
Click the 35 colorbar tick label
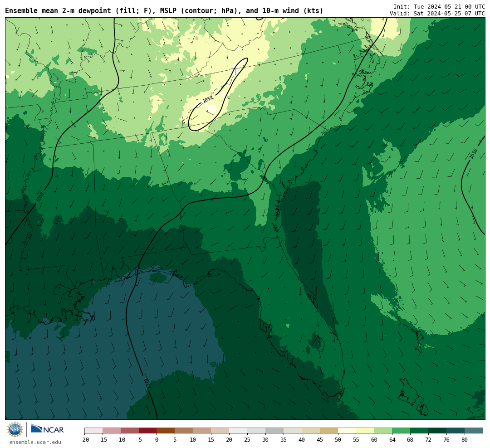click(284, 440)
